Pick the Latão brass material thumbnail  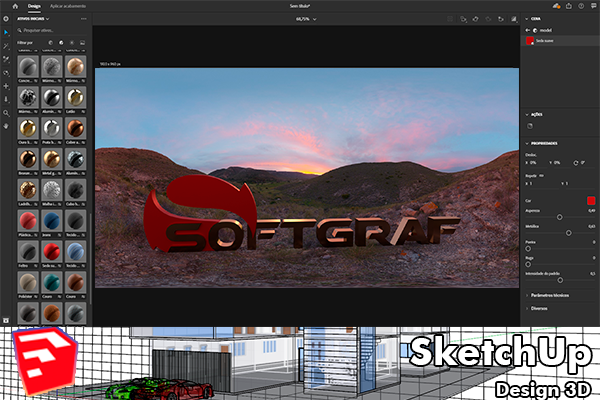[x=75, y=98]
